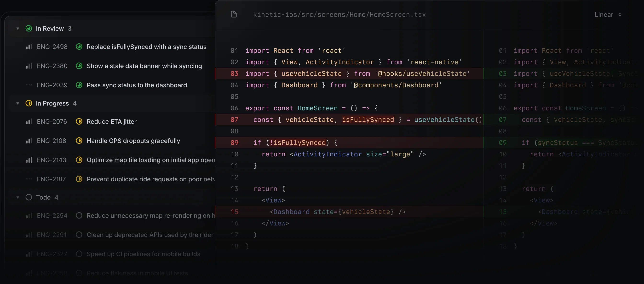Image resolution: width=644 pixels, height=284 pixels.
Task: Change status icon of ENG-2039
Action: pyautogui.click(x=79, y=85)
